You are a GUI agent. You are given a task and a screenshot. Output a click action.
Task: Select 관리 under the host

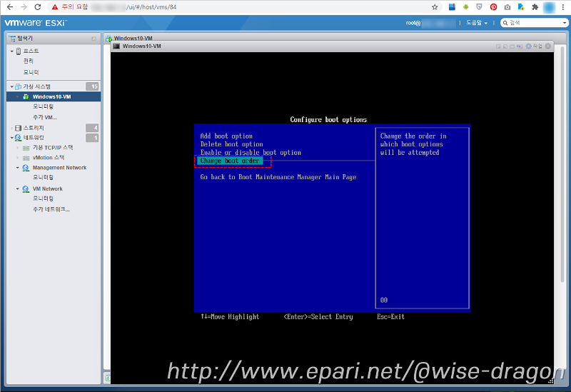coord(29,61)
